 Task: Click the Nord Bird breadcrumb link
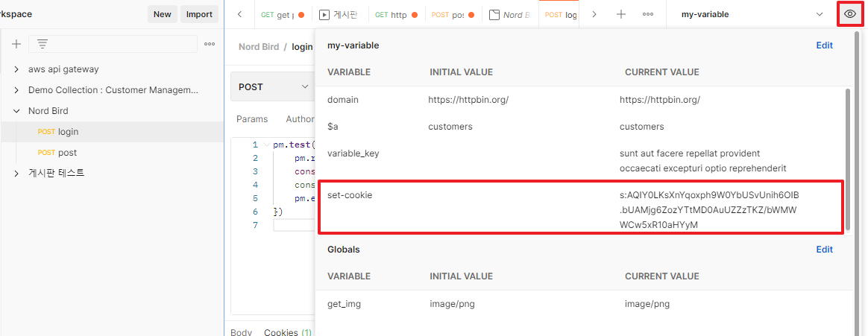(259, 46)
